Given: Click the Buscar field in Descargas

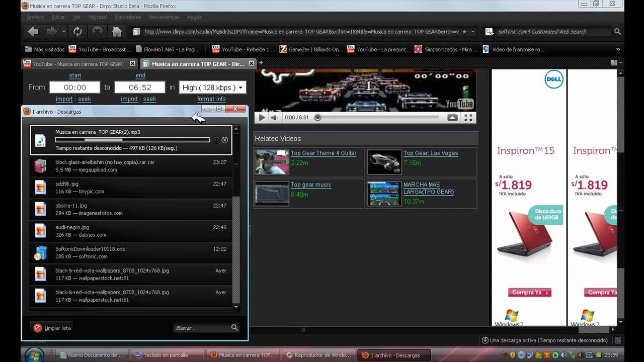Looking at the screenshot, I should [x=202, y=328].
